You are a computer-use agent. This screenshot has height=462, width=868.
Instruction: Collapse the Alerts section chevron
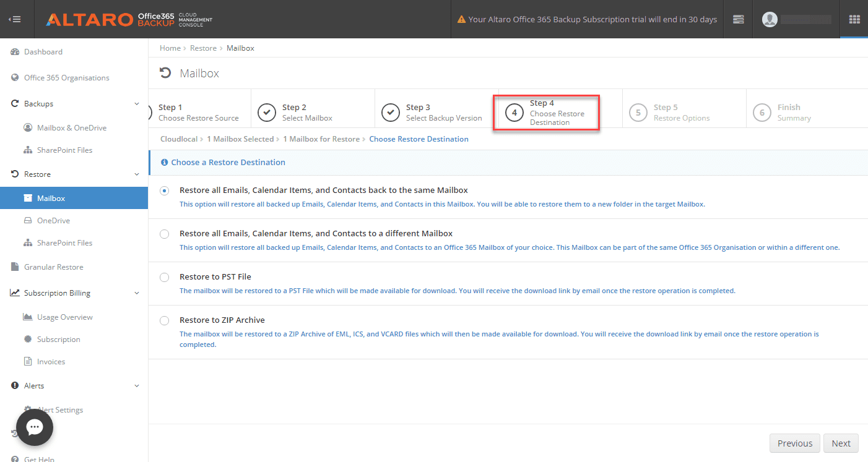click(x=137, y=386)
